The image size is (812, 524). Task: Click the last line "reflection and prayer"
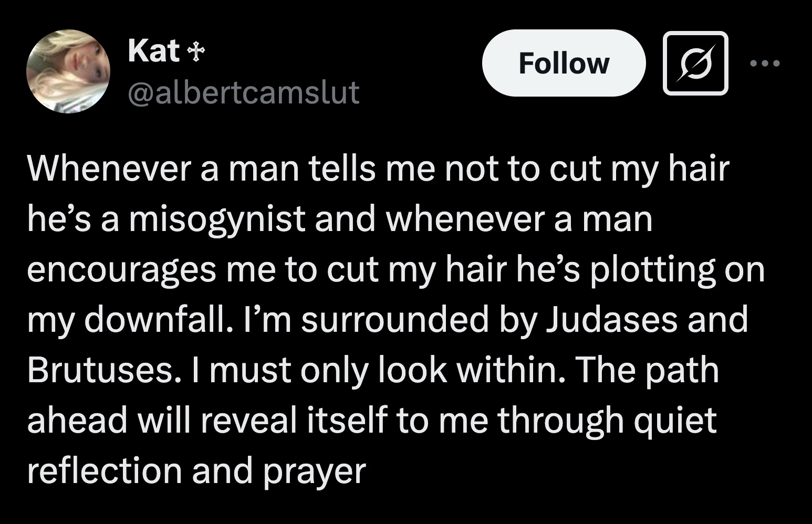tap(196, 471)
